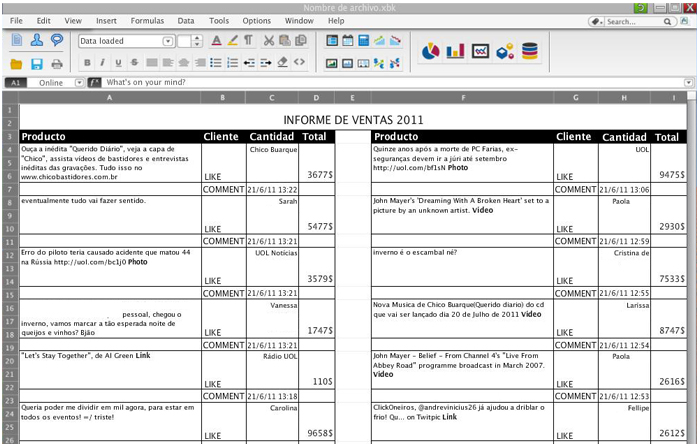Click the numbered list icon
Screen dimensions: 700x444
[233, 62]
